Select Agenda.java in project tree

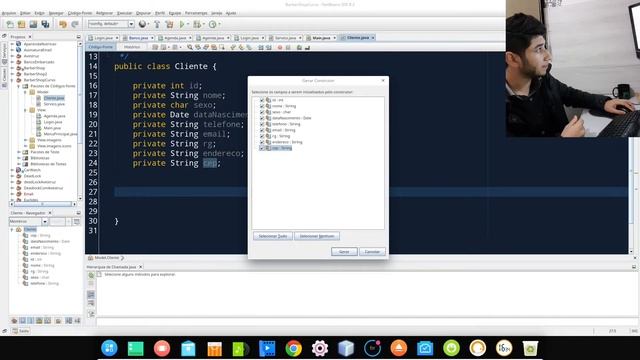(54, 116)
